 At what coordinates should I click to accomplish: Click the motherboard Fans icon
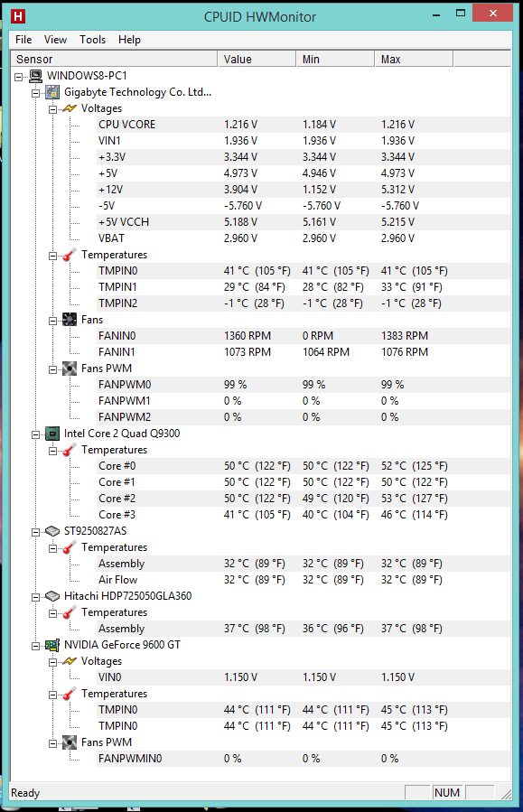click(70, 320)
